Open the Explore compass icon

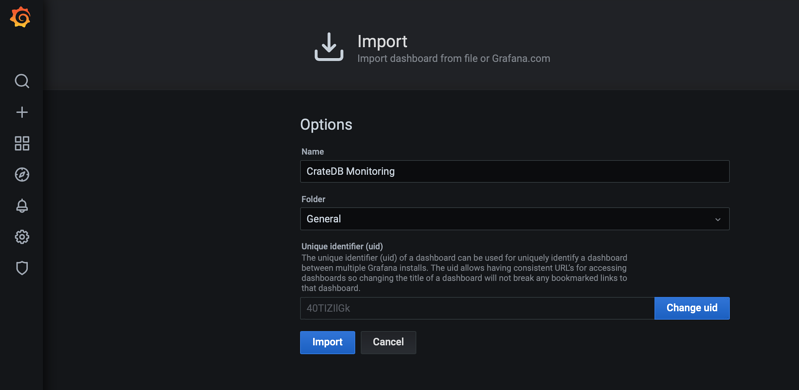click(x=22, y=175)
